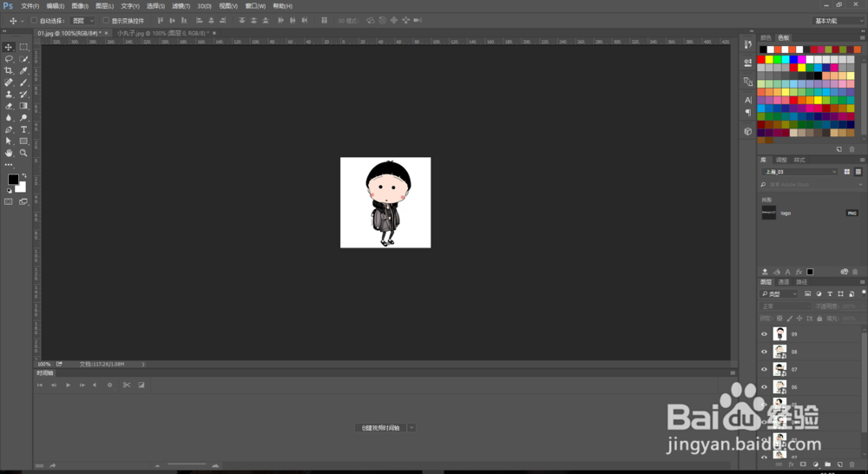
Task: Select the Move tool in toolbox
Action: click(9, 47)
